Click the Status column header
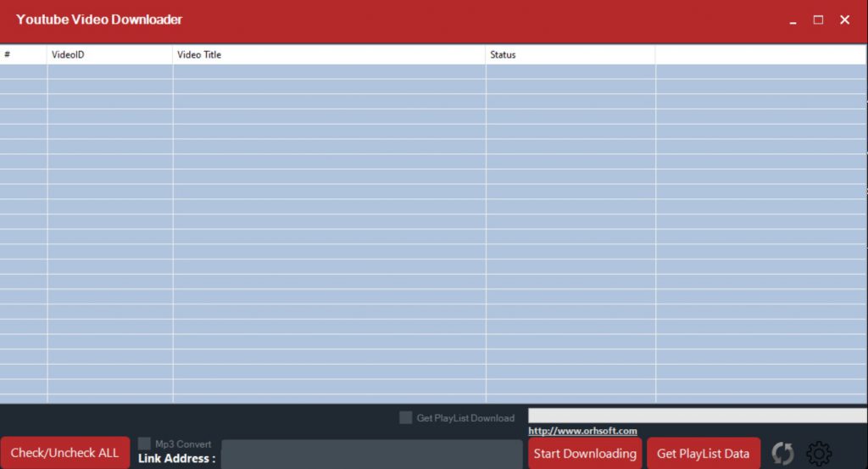The image size is (868, 469). [570, 55]
